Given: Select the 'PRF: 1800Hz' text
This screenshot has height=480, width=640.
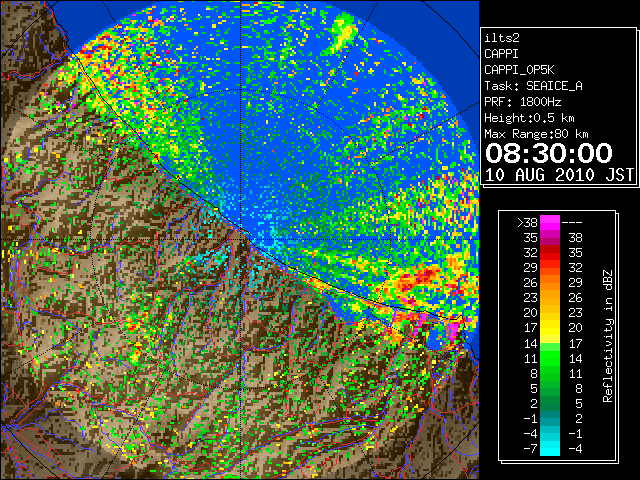Looking at the screenshot, I should tap(522, 102).
